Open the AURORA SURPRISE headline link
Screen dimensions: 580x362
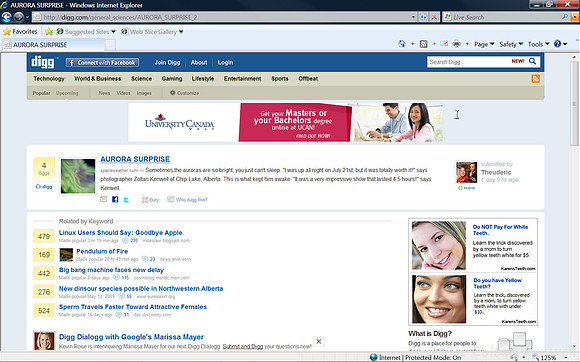click(x=135, y=159)
